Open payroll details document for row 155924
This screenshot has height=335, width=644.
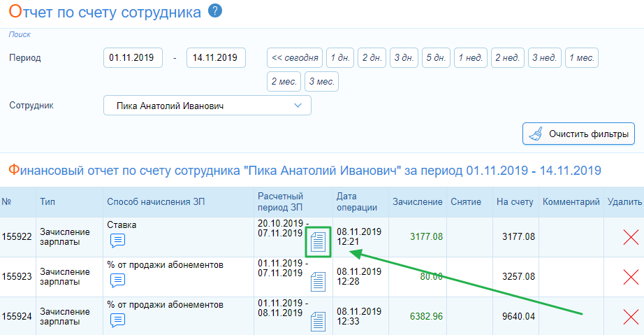pos(318,322)
